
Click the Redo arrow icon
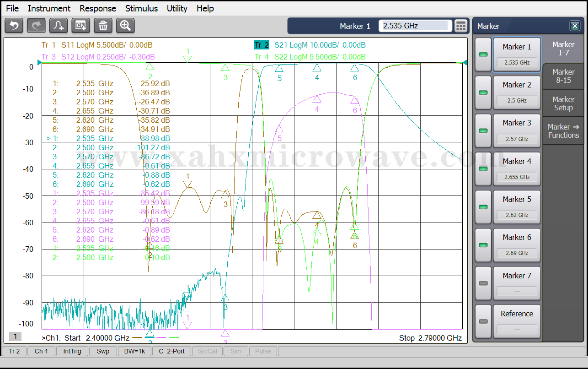[x=36, y=26]
